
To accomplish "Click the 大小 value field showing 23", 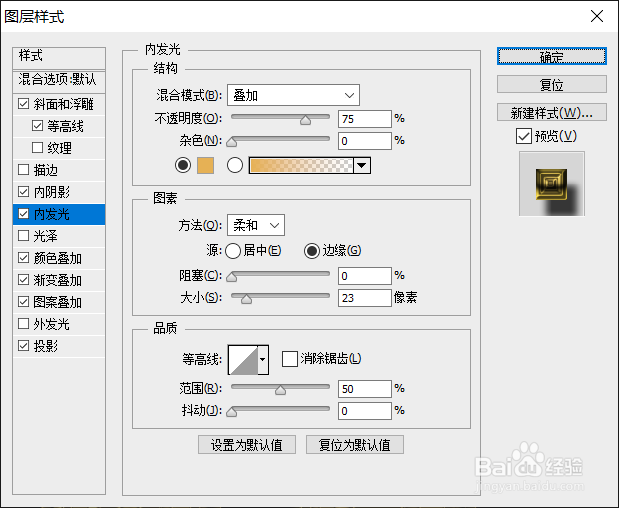I will click(365, 298).
